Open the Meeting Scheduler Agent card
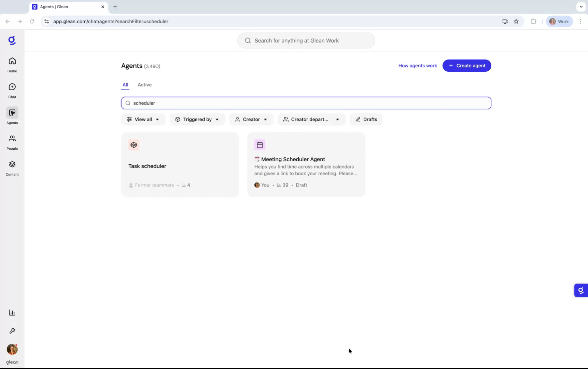 click(306, 165)
